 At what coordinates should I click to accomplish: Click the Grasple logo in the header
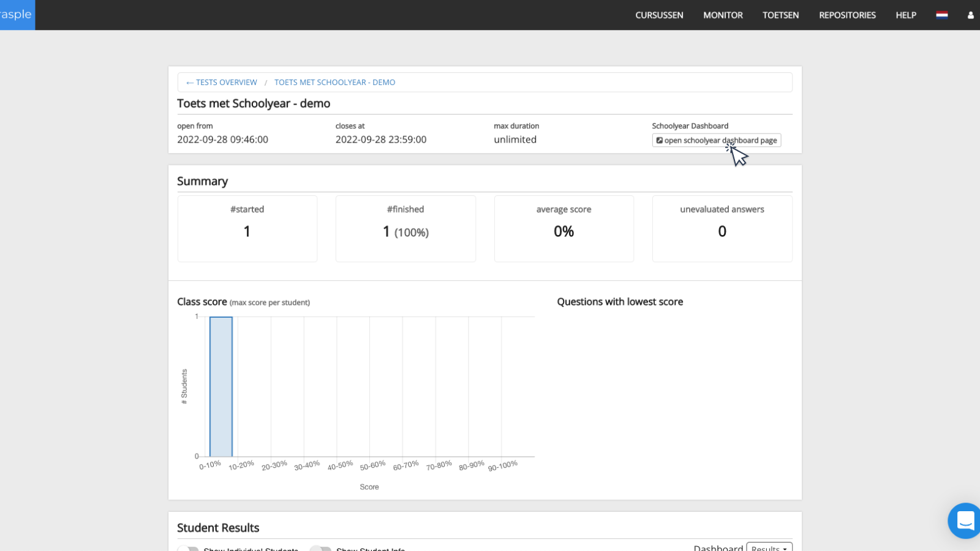[x=17, y=15]
